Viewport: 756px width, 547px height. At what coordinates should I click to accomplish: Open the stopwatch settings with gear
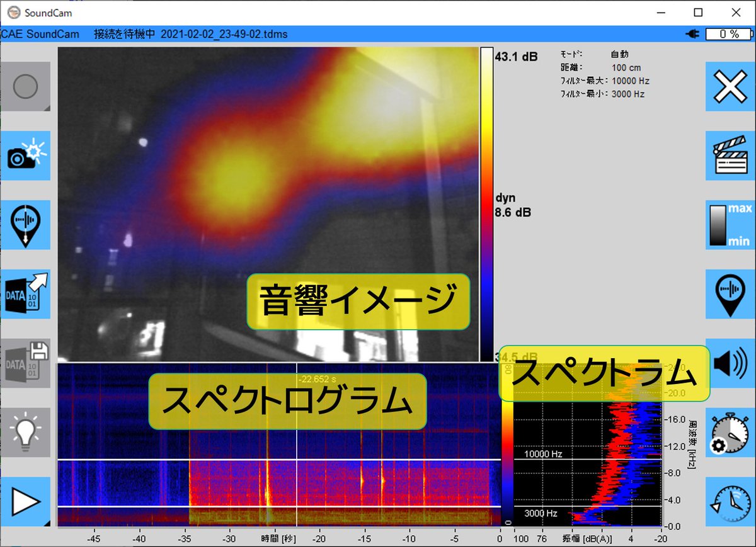pyautogui.click(x=730, y=432)
